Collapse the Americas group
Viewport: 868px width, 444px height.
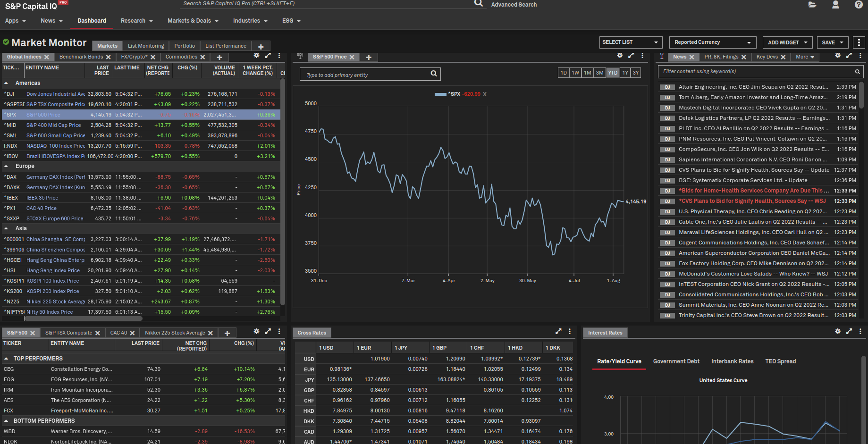coord(6,83)
